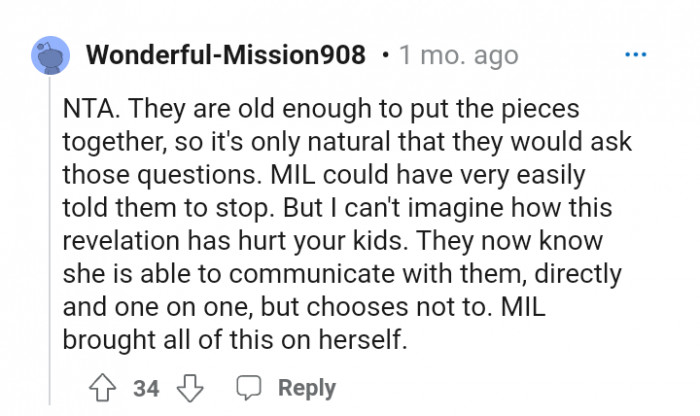Click the Wonderful-Mission908 user avatar
The image size is (700, 416).
coord(52,54)
